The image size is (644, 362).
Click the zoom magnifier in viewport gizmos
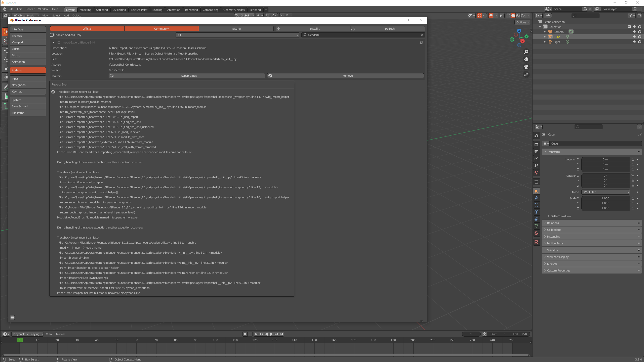click(x=526, y=52)
